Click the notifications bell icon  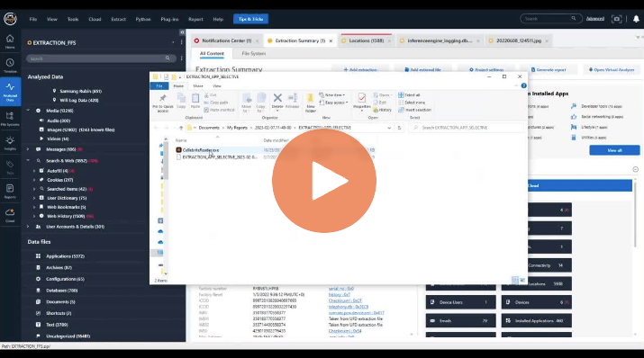point(636,19)
